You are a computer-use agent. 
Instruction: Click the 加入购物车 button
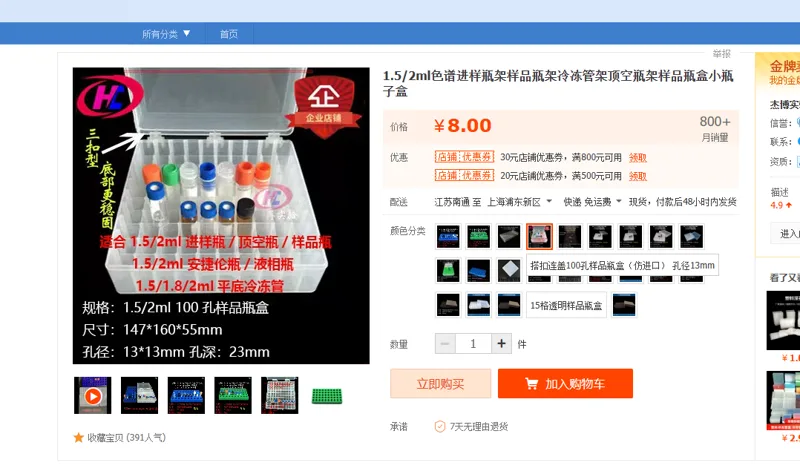point(565,384)
